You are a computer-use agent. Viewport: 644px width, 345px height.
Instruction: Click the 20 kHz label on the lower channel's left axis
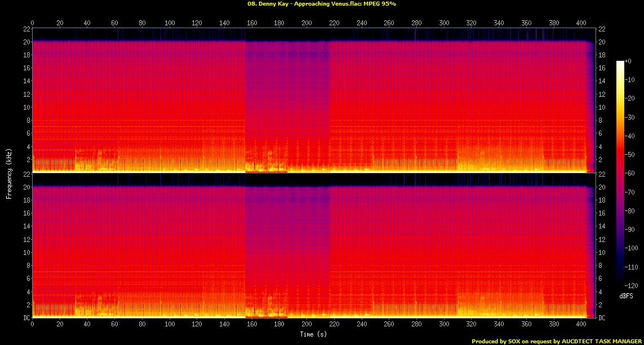tap(26, 187)
